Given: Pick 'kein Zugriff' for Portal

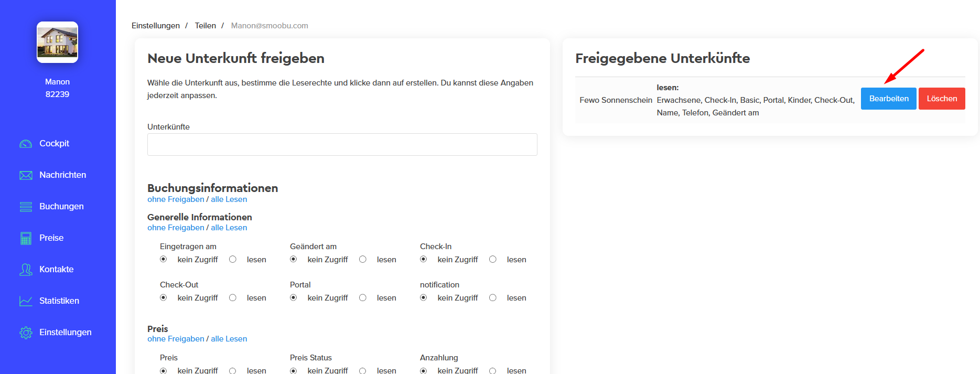Looking at the screenshot, I should coord(294,297).
